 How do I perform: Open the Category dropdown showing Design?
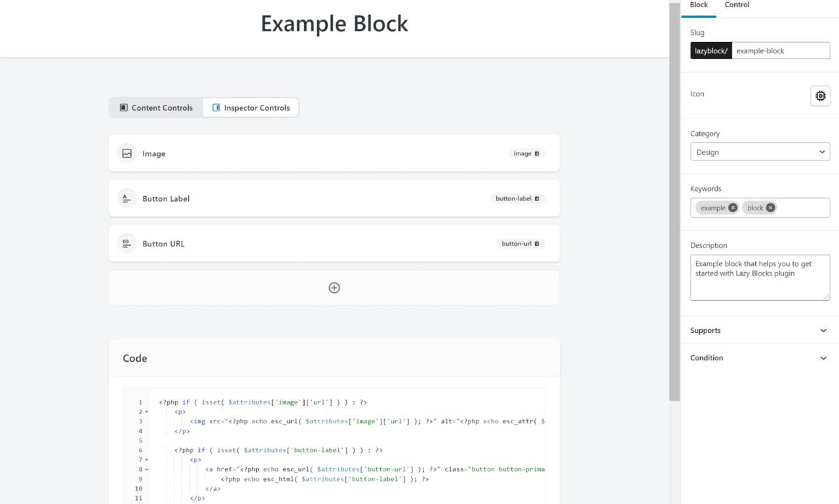pyautogui.click(x=760, y=151)
